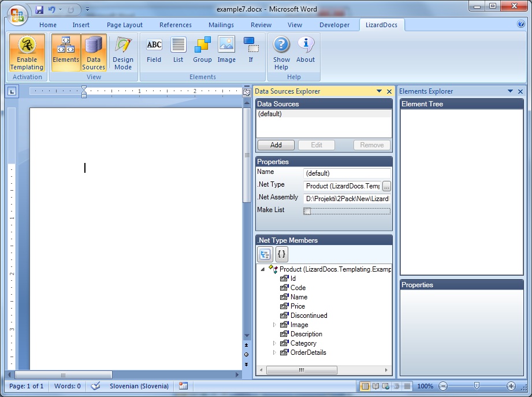
Task: Click the data source Name field
Action: pos(347,173)
